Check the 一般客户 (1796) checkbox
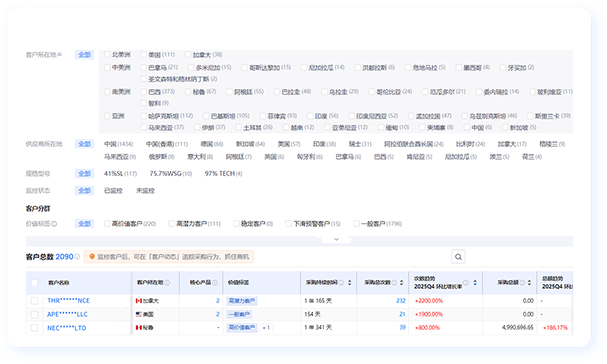The height and width of the screenshot is (364, 607). [356, 223]
